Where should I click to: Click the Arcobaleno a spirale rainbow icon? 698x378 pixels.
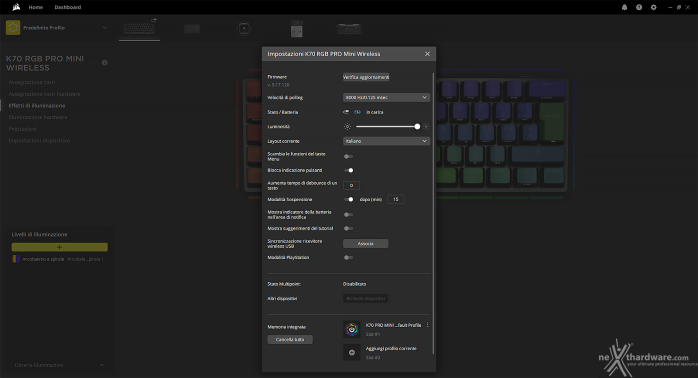point(16,259)
